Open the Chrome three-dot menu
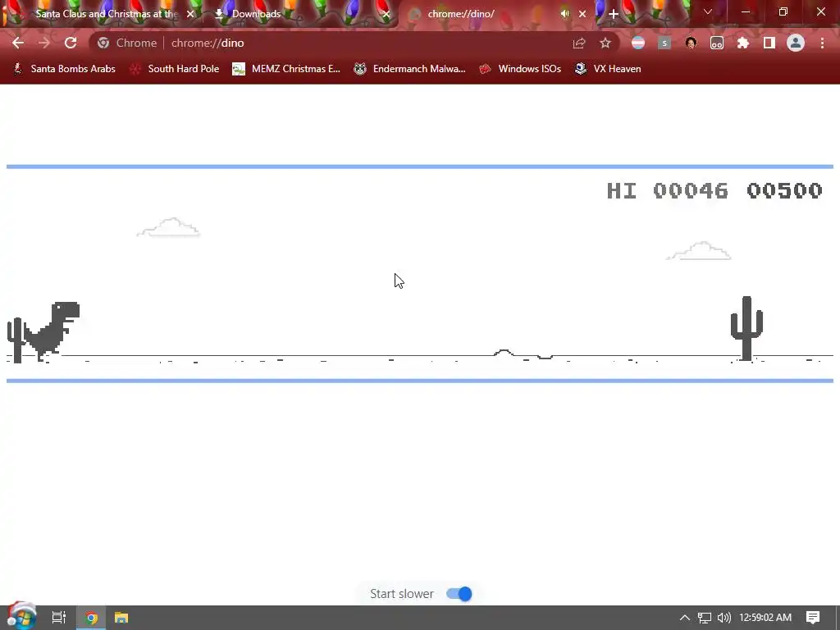840x630 pixels. (822, 43)
